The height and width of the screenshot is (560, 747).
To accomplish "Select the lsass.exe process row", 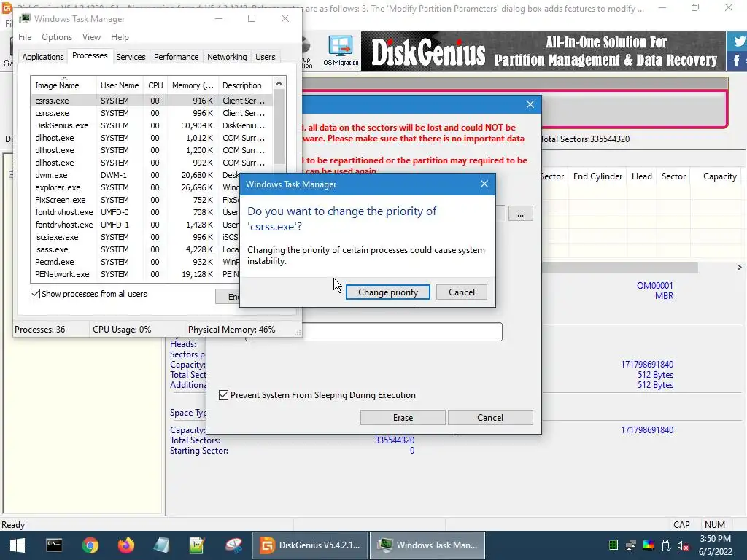I will click(x=135, y=249).
